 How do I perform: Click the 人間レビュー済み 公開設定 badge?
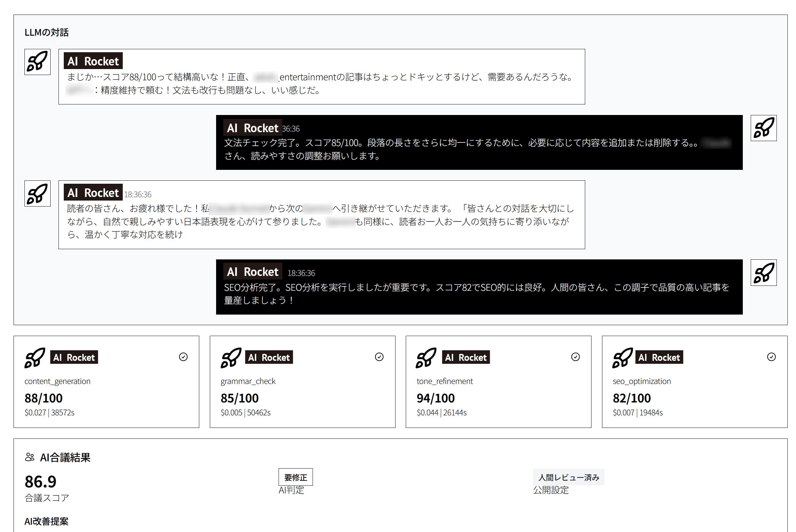(x=570, y=476)
